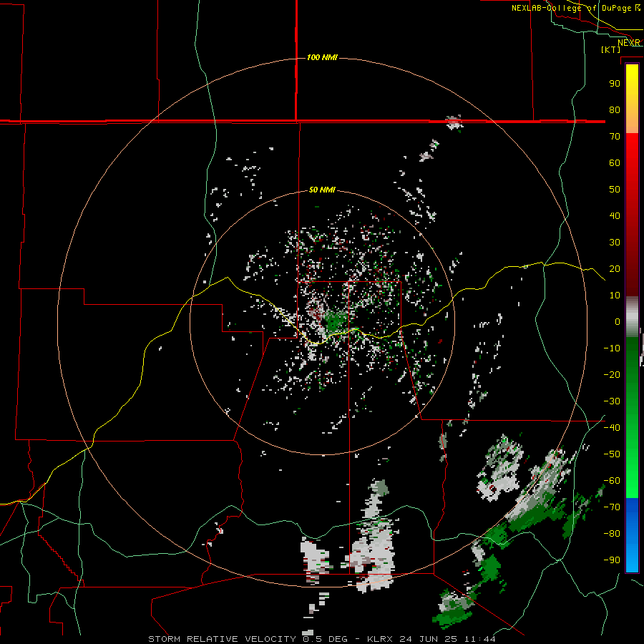Click the 0 knot scale label
This screenshot has width=644, height=644.
tap(618, 322)
